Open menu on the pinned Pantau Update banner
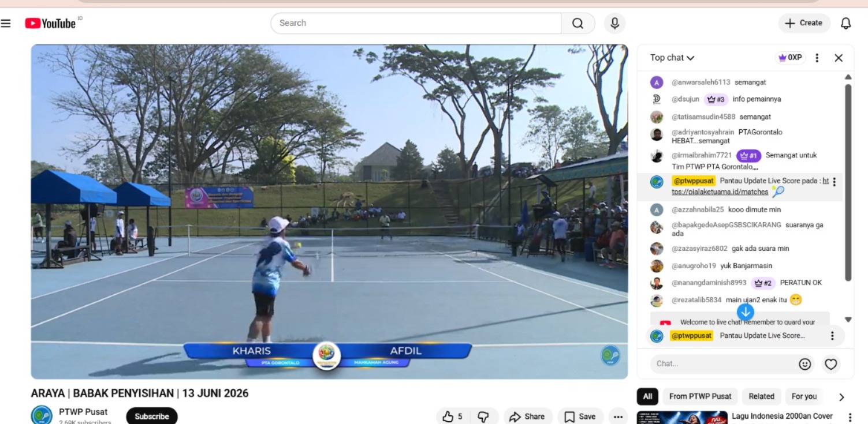 click(x=832, y=336)
